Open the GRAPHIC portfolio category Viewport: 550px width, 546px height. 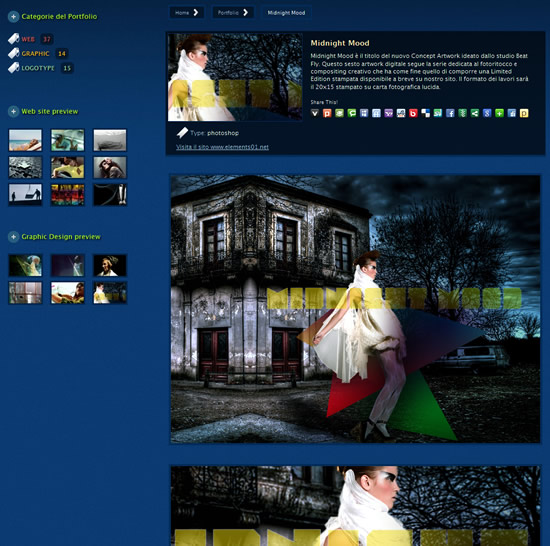35,54
